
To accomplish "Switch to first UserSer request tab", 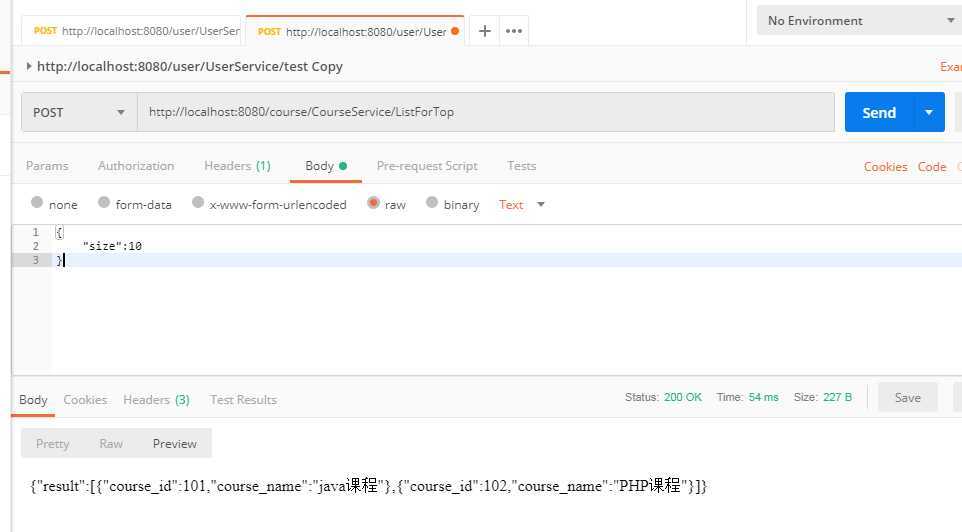I will (x=132, y=31).
